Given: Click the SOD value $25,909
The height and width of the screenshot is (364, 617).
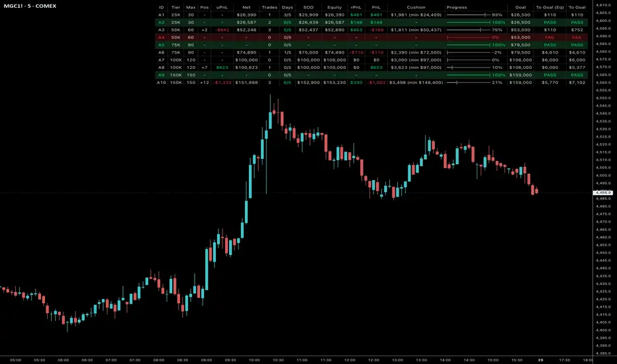Looking at the screenshot, I should click(x=308, y=15).
